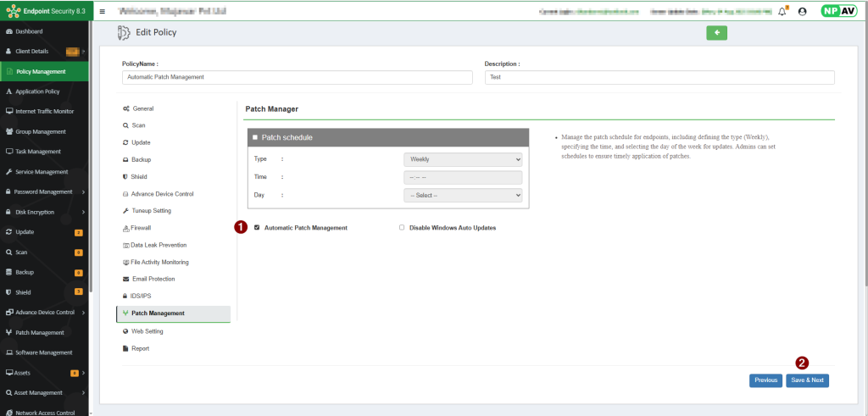Open the Type dropdown showing Weekly
Viewport: 868px width, 416px height.
click(x=463, y=159)
